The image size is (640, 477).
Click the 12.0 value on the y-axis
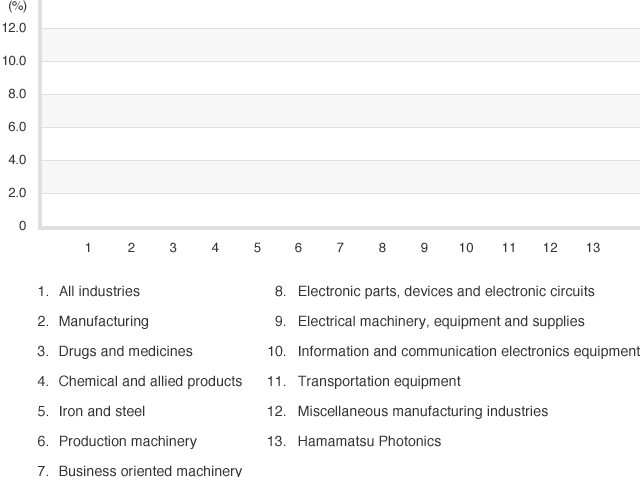tap(15, 28)
